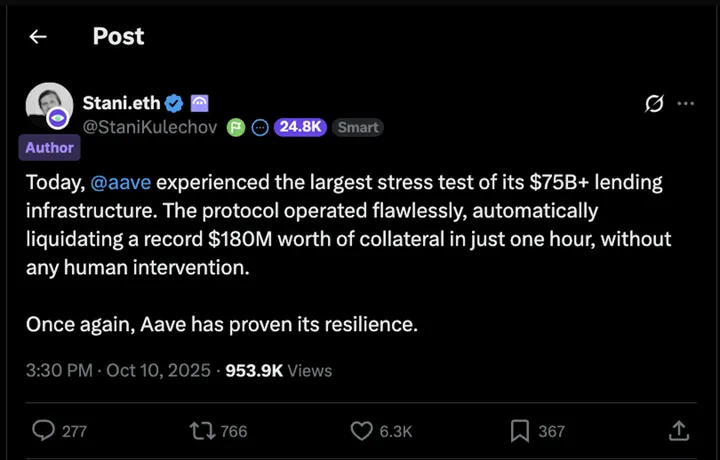Click the green flag badge icon
The width and height of the screenshot is (720, 460).
pyautogui.click(x=237, y=127)
